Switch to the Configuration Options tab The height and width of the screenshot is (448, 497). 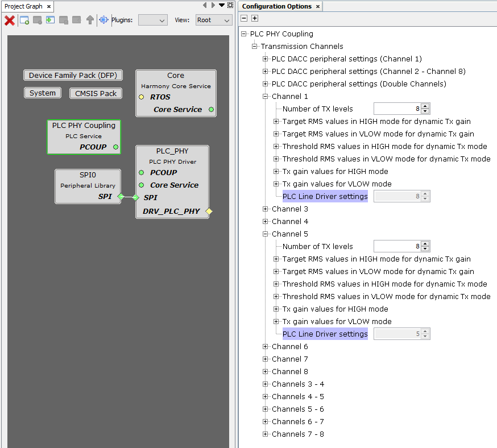coord(277,6)
